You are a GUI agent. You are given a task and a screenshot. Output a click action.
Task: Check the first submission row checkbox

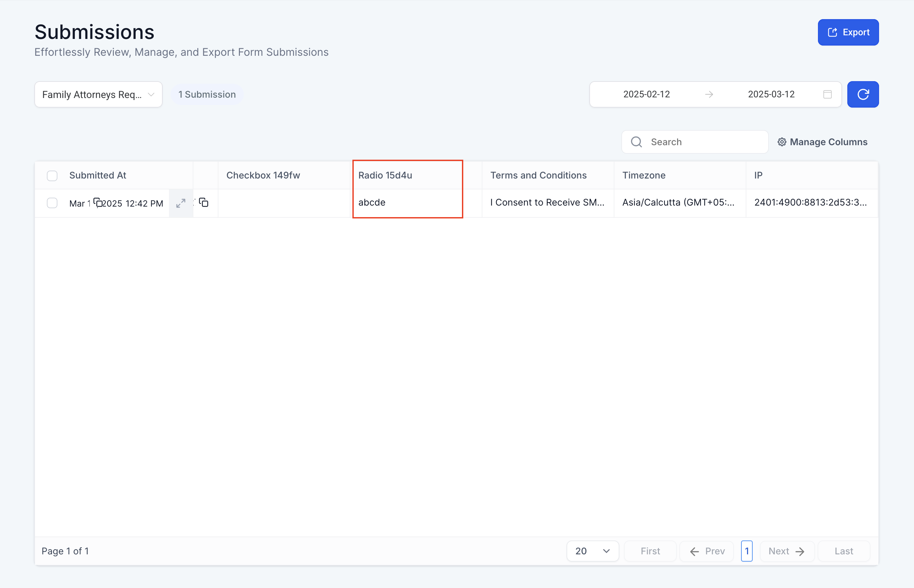(52, 203)
